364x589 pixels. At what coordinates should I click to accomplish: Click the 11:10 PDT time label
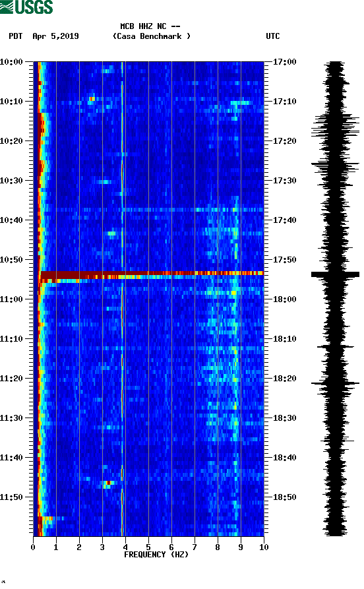[11, 339]
